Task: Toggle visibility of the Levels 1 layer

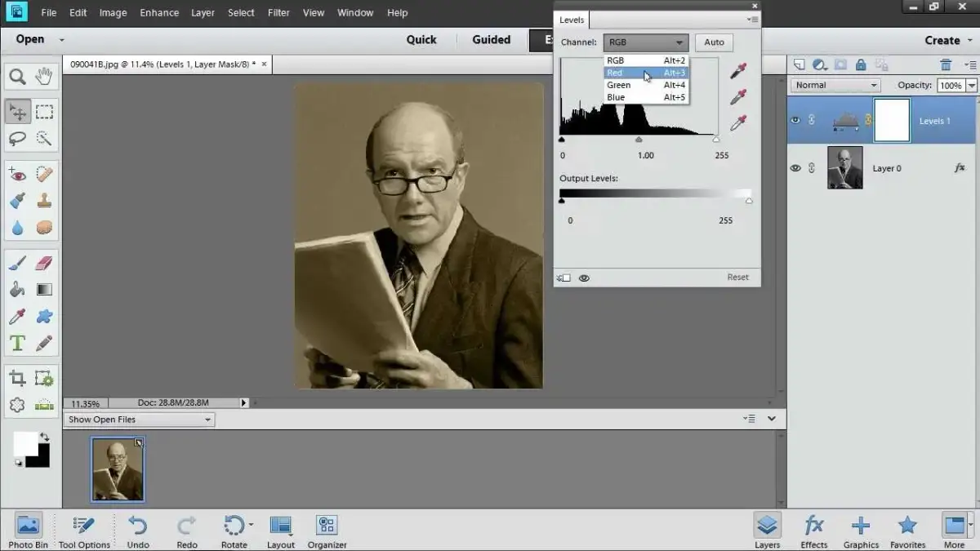Action: (x=795, y=120)
